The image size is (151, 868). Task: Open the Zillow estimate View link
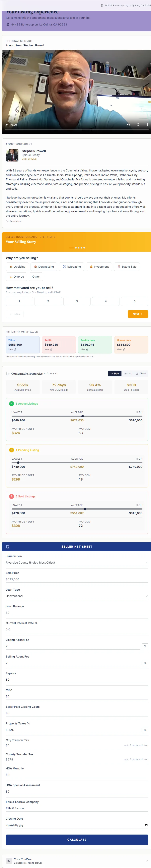point(12,349)
